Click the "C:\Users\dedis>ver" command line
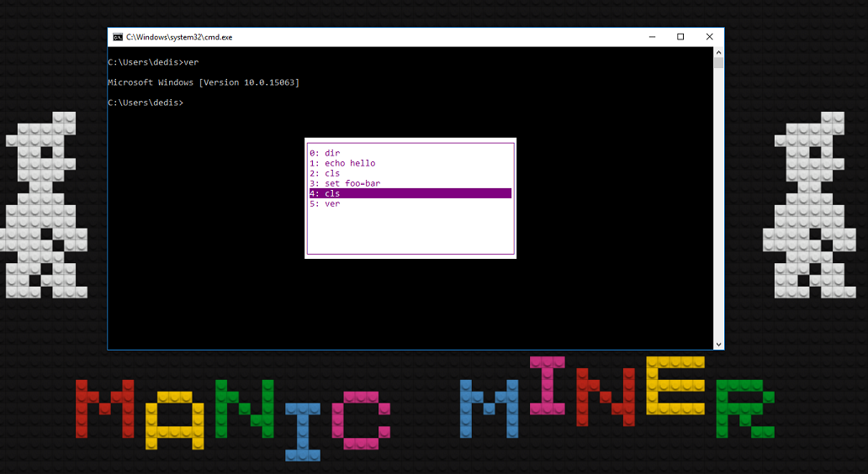 point(153,62)
